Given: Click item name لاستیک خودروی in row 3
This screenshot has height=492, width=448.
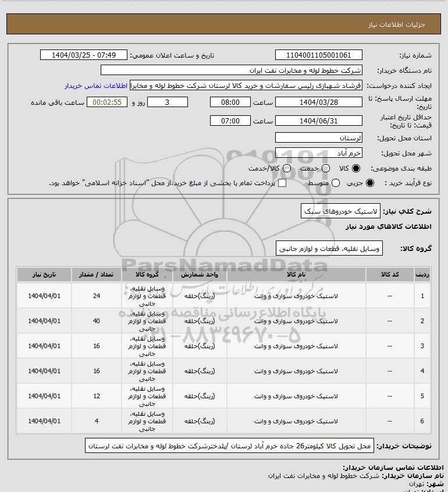Looking at the screenshot, I should coord(296,346).
